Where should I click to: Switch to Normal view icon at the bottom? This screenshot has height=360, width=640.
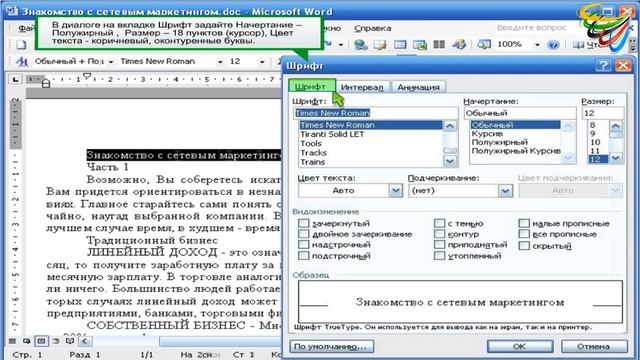point(12,341)
